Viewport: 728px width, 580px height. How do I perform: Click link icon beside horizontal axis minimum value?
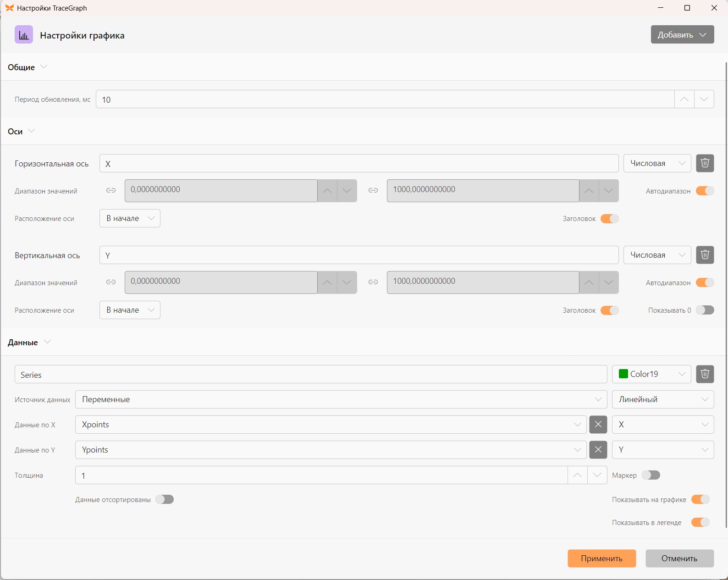(111, 190)
